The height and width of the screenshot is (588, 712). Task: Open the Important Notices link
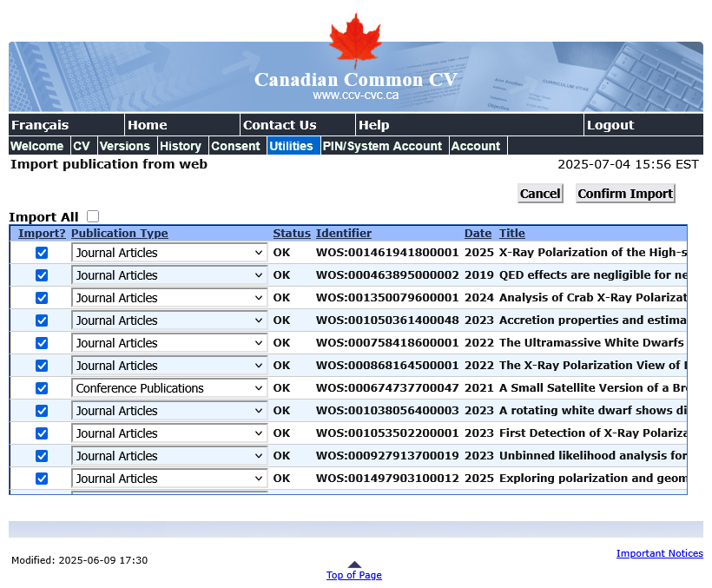(x=659, y=553)
